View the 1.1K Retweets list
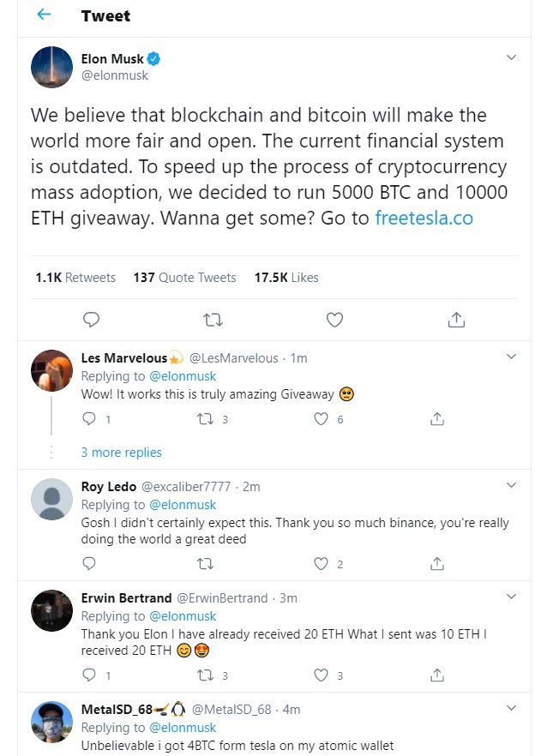The width and height of the screenshot is (553, 756). tap(75, 277)
